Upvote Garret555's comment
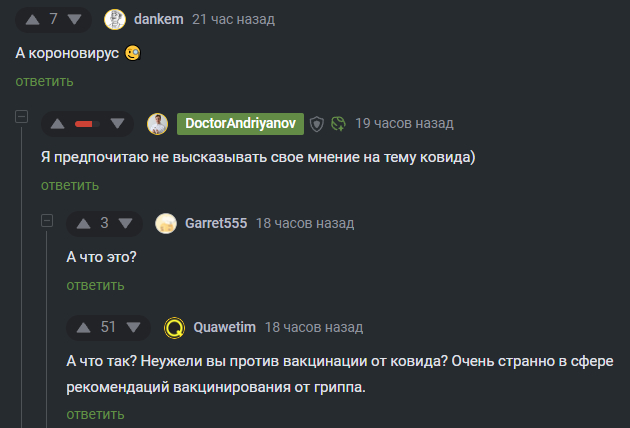Viewport: 630px width, 428px height. click(x=83, y=223)
